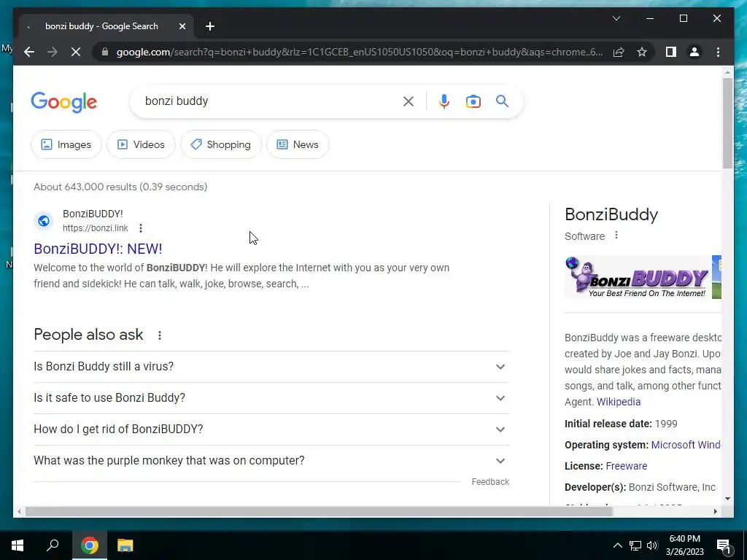Switch to News results
Screen dimensions: 747x560
[298, 144]
